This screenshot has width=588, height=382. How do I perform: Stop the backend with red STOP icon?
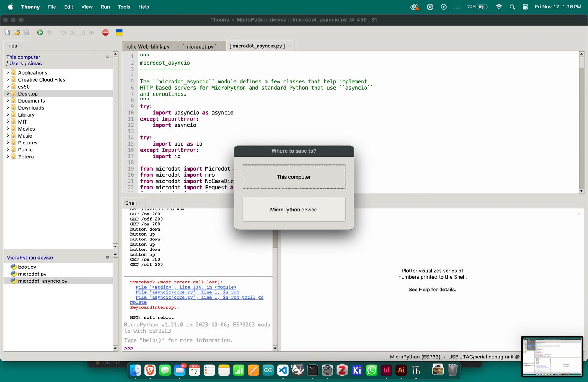(105, 33)
